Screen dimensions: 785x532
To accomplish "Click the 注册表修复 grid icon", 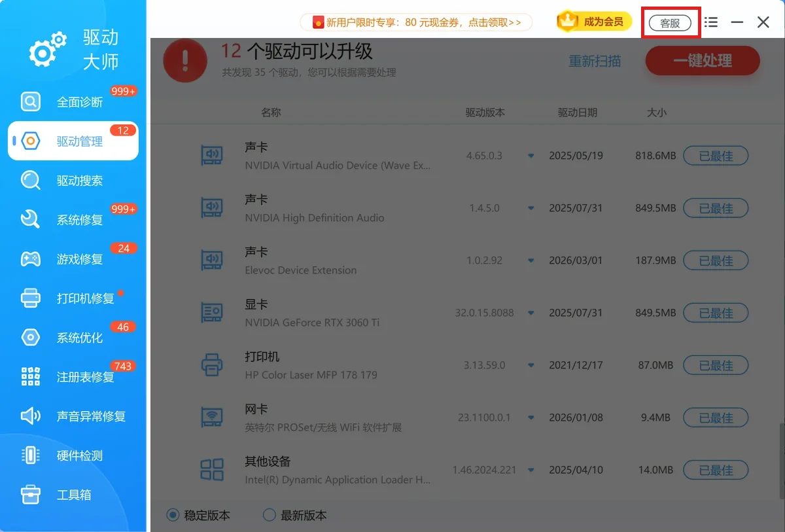I will pyautogui.click(x=31, y=377).
